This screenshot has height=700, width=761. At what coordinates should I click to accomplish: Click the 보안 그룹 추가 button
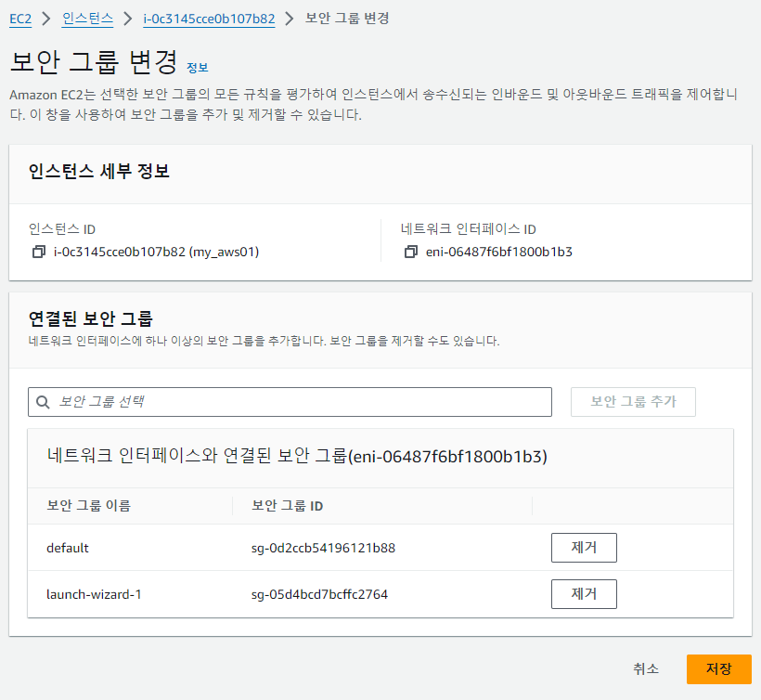tap(633, 402)
